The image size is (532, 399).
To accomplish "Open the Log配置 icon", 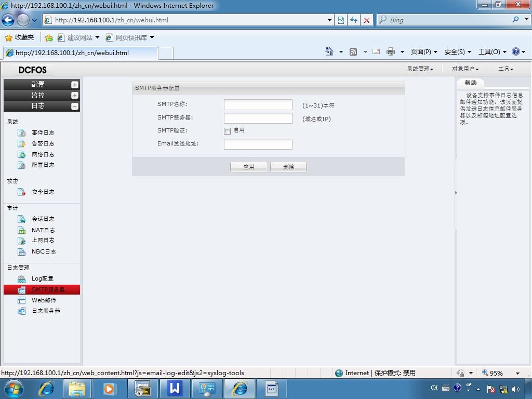I will 21,279.
